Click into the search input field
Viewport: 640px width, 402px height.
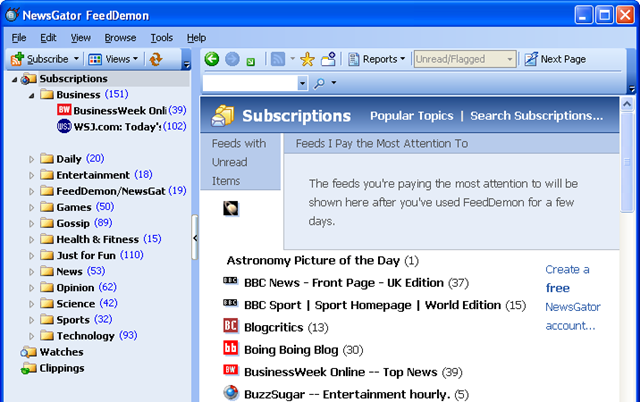point(250,83)
